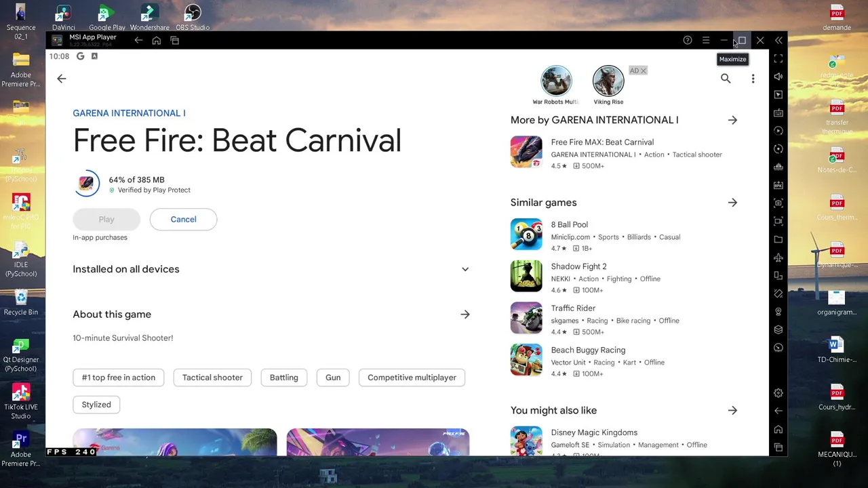Viewport: 868px width, 488px height.
Task: Open the Disney Magic Kingdoms icon
Action: 526,441
